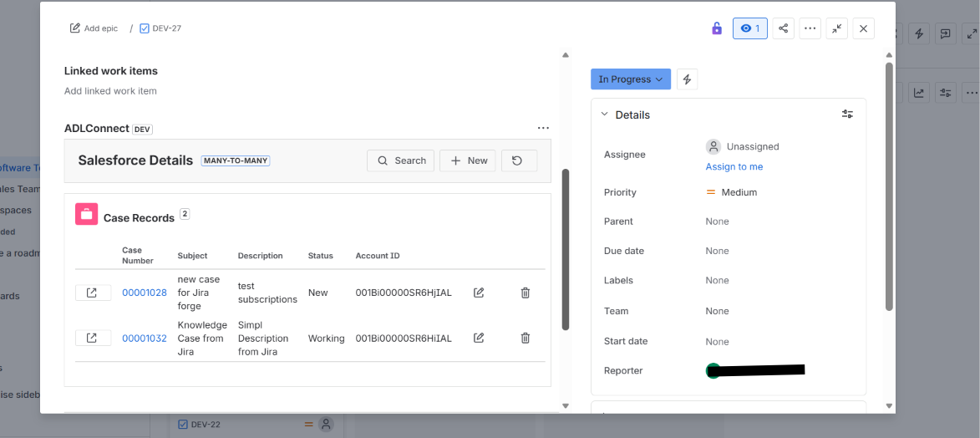Click the background fullscreen expand icon
The image size is (980, 438).
point(972,33)
